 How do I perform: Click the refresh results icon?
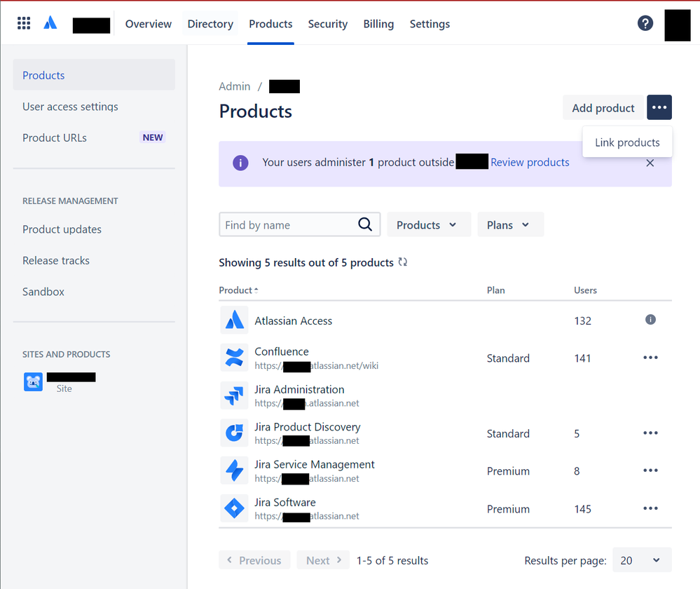pos(403,262)
